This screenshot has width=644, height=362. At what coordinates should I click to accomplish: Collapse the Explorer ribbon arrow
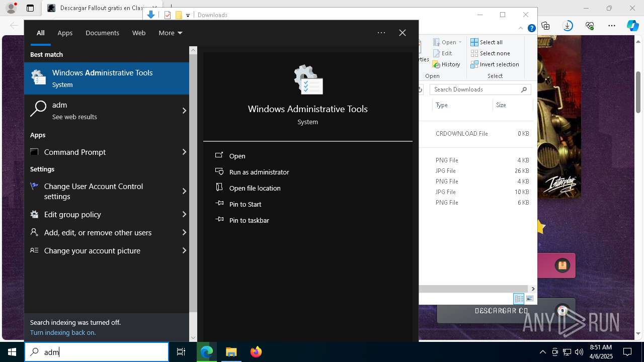coord(521,29)
